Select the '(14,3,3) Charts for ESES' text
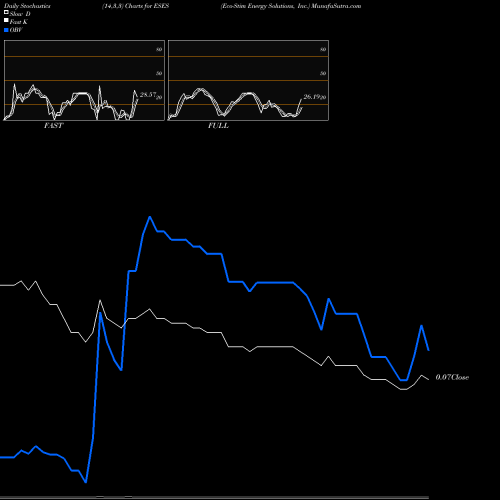The height and width of the screenshot is (500, 500). click(x=136, y=6)
